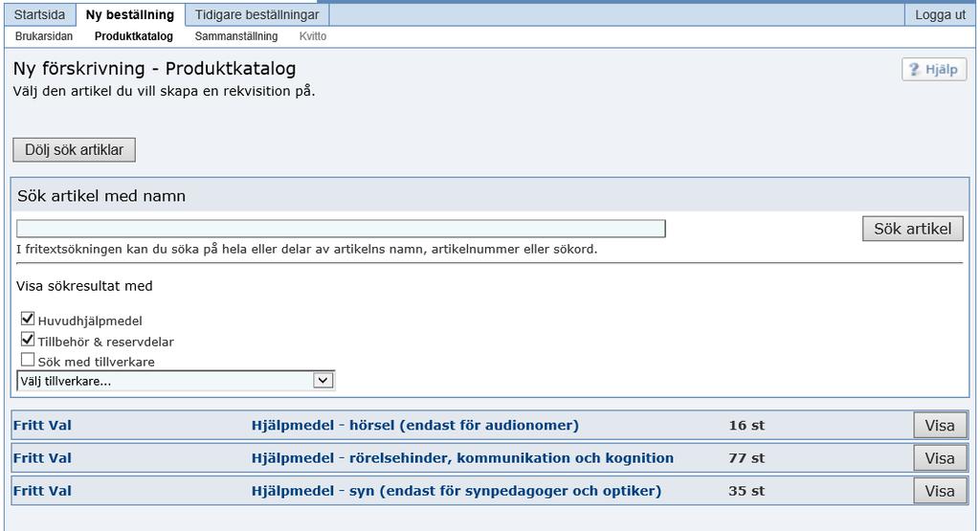Click Visa for rörelsehinder row
The image size is (980, 531).
[x=940, y=458]
